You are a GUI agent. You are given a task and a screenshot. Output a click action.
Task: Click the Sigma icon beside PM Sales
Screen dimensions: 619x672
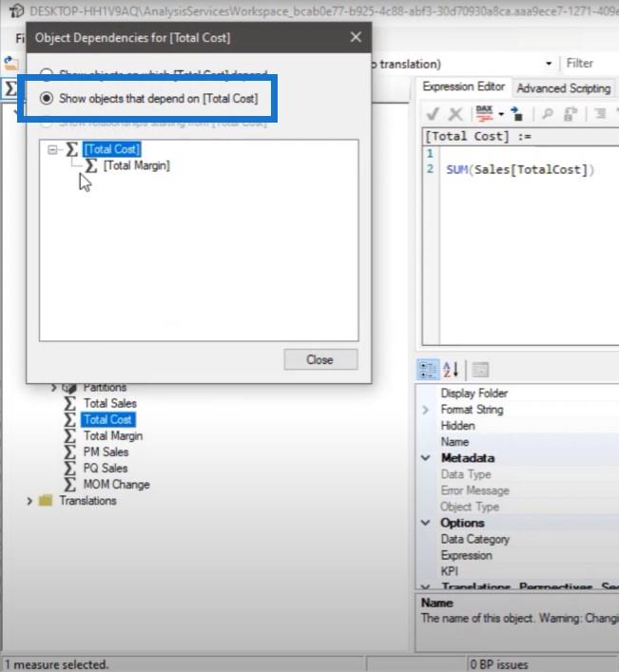[x=69, y=451]
